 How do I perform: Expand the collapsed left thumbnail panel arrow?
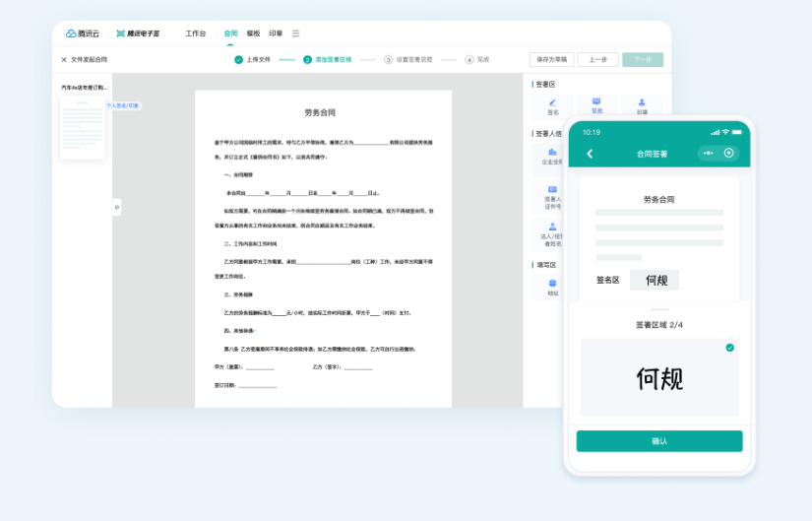point(116,208)
